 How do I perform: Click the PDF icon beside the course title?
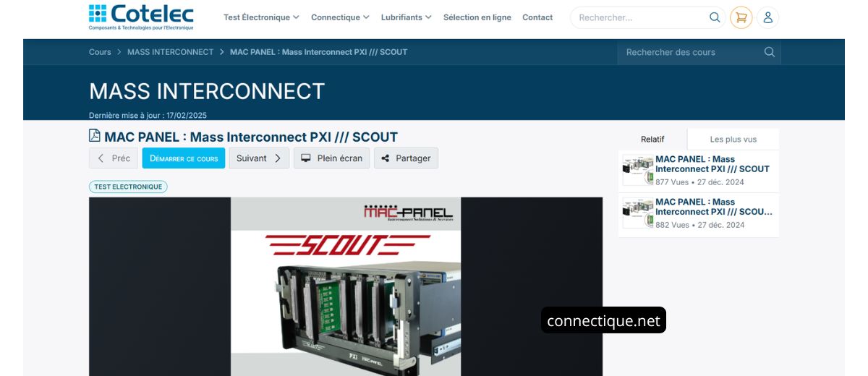click(x=94, y=136)
